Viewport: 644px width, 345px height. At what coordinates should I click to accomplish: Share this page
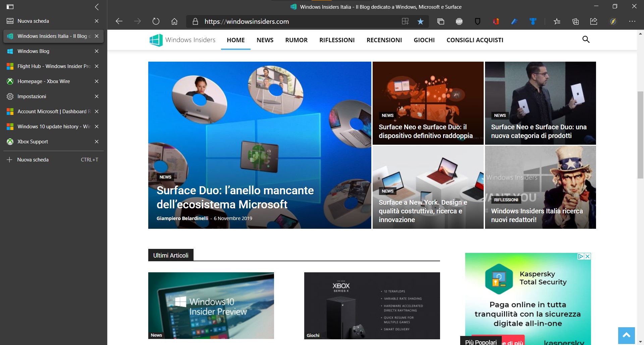tap(594, 21)
